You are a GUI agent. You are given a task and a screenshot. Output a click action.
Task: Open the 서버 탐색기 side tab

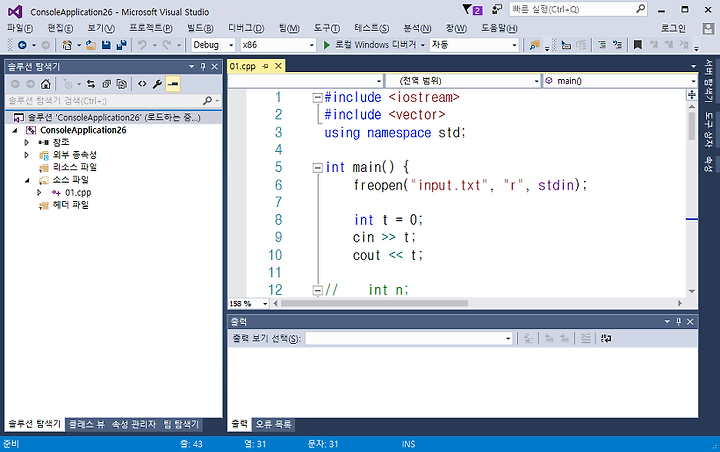point(709,81)
